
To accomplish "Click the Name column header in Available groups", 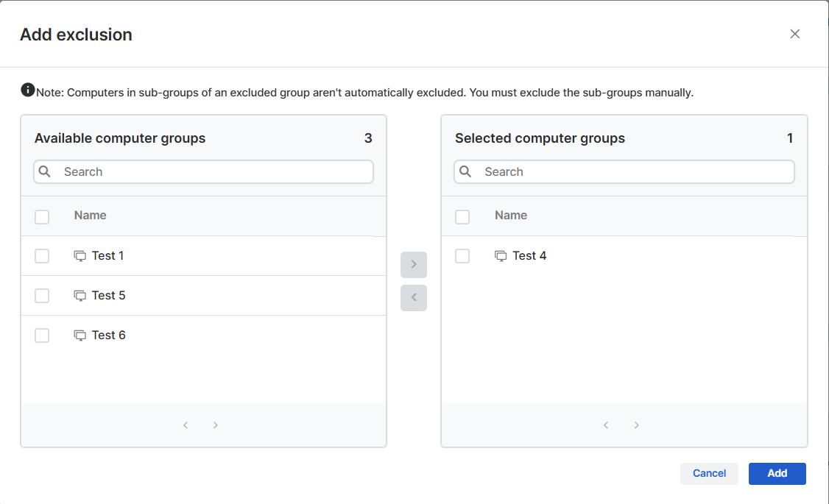I will tap(90, 215).
